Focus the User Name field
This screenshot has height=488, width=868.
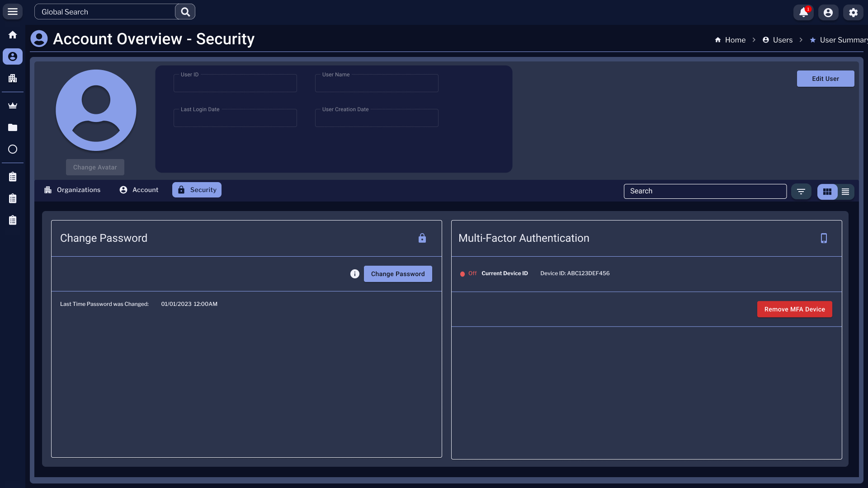click(x=377, y=83)
